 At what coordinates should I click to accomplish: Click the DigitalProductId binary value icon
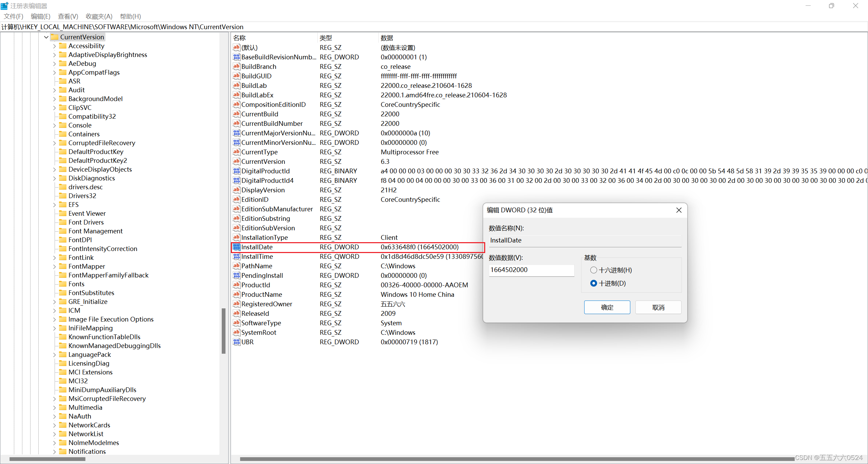[x=236, y=171]
